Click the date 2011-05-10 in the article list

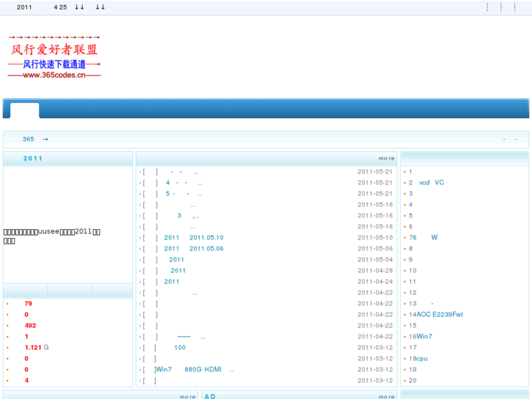pos(375,238)
